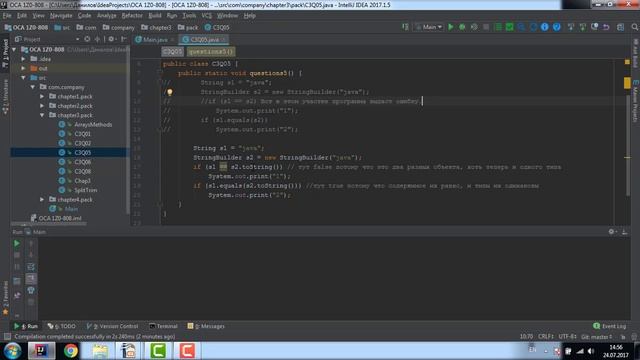This screenshot has height=360, width=640.
Task: Click Windows Start button
Action: tap(13, 351)
